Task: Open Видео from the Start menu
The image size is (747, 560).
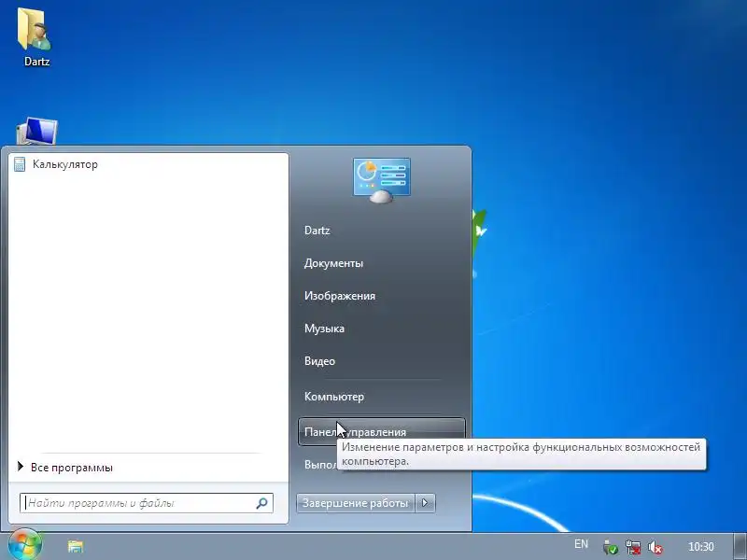Action: tap(381, 361)
